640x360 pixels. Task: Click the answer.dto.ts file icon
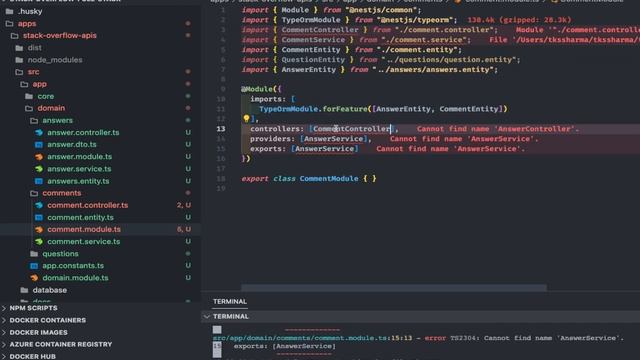39,144
